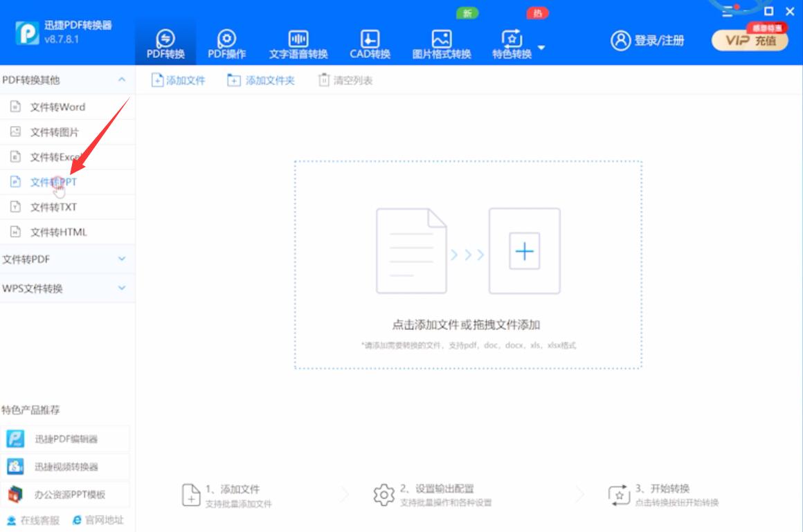Open 迅捷PDF编辑器 recommended product
This screenshot has height=532, width=803.
pos(64,439)
